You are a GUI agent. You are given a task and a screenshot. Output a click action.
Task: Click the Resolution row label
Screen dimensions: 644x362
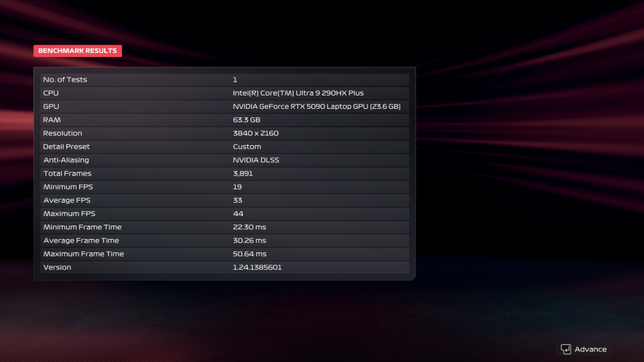(63, 134)
